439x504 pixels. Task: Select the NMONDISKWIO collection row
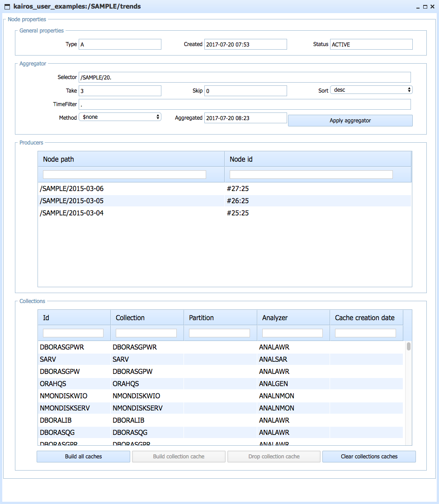click(x=221, y=396)
